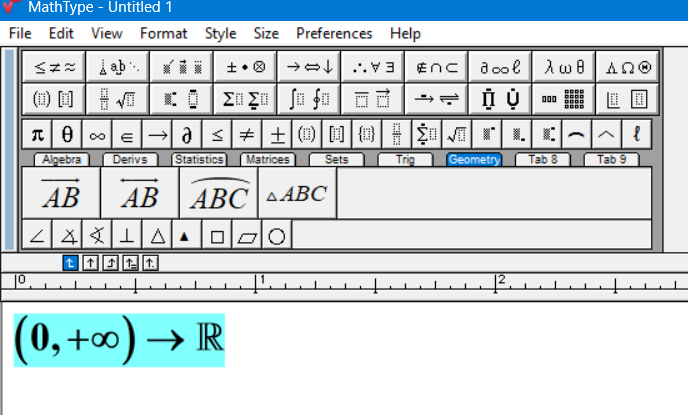Switch to the Derivs tab
This screenshot has width=688, height=415.
tap(130, 159)
